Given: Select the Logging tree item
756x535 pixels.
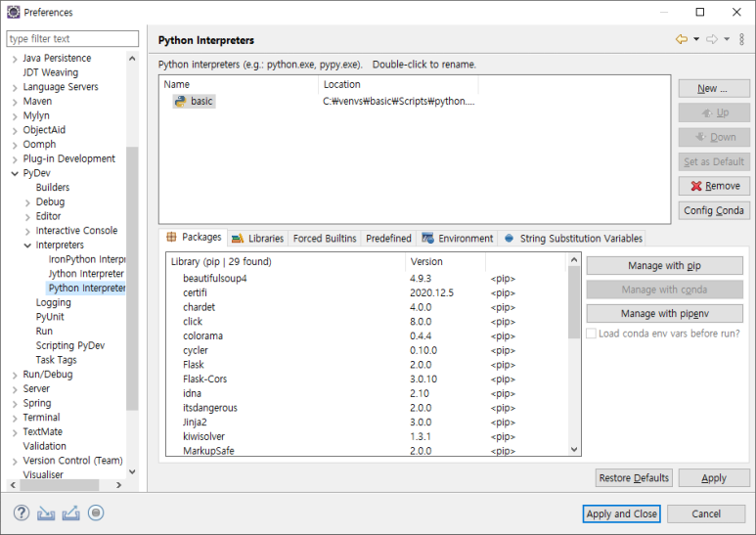Looking at the screenshot, I should (x=53, y=302).
